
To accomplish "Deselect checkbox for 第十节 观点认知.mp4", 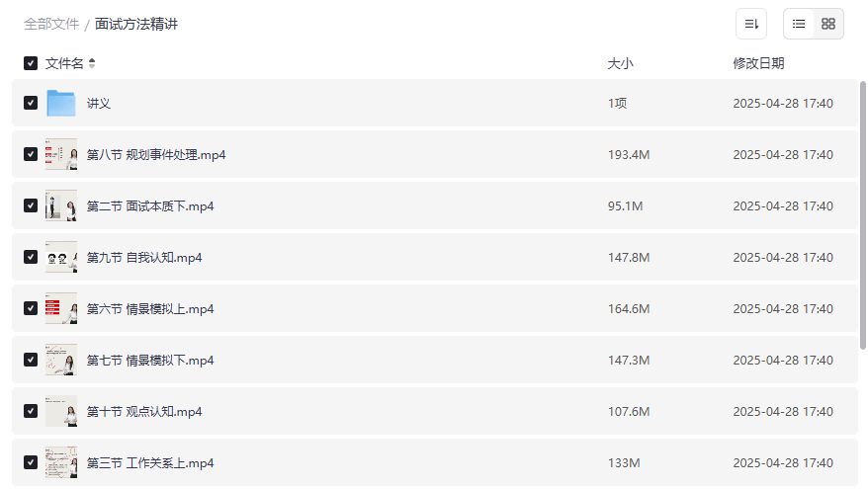I will (31, 412).
